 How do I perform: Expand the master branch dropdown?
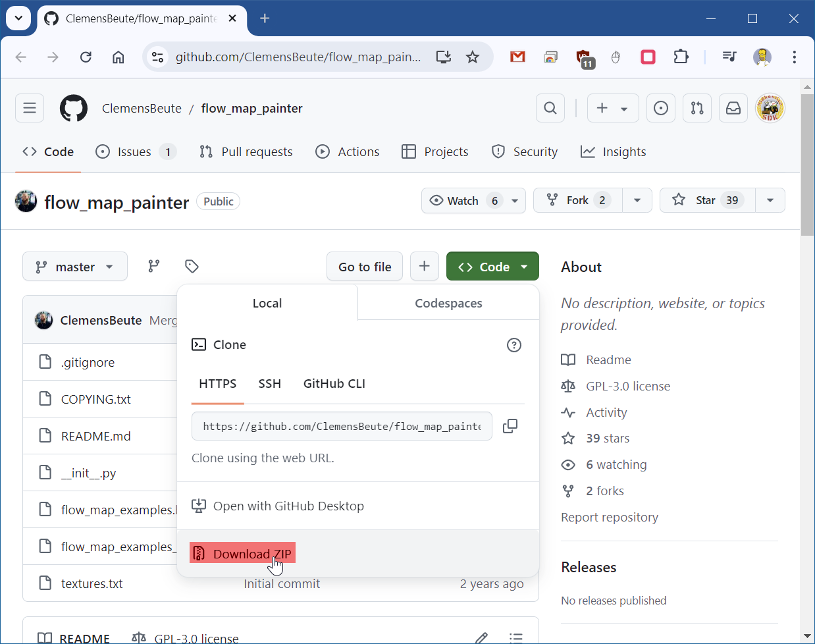(x=75, y=266)
